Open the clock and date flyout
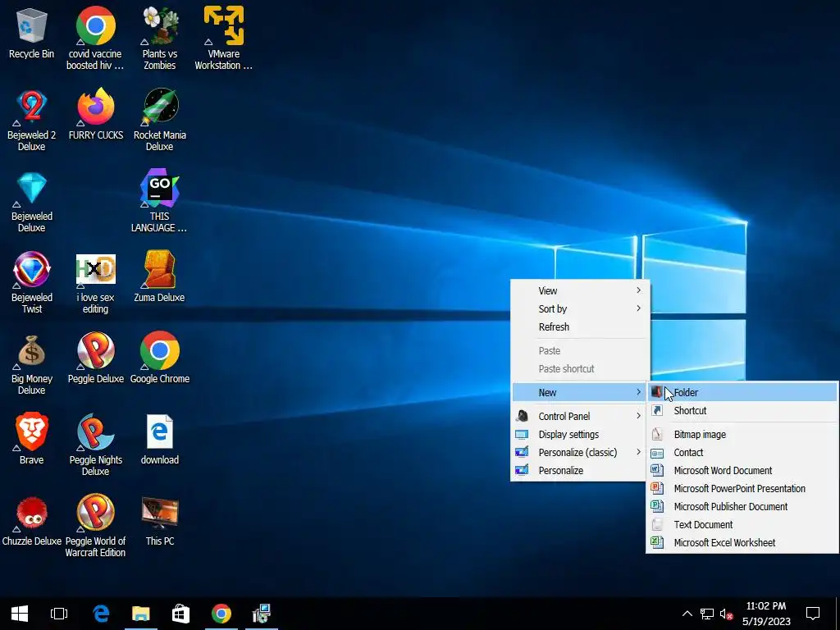 [766, 614]
